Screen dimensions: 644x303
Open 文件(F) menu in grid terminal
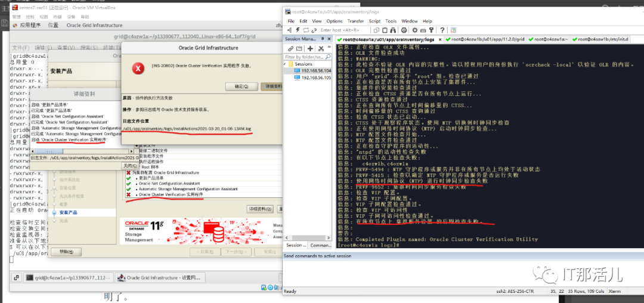(x=20, y=48)
